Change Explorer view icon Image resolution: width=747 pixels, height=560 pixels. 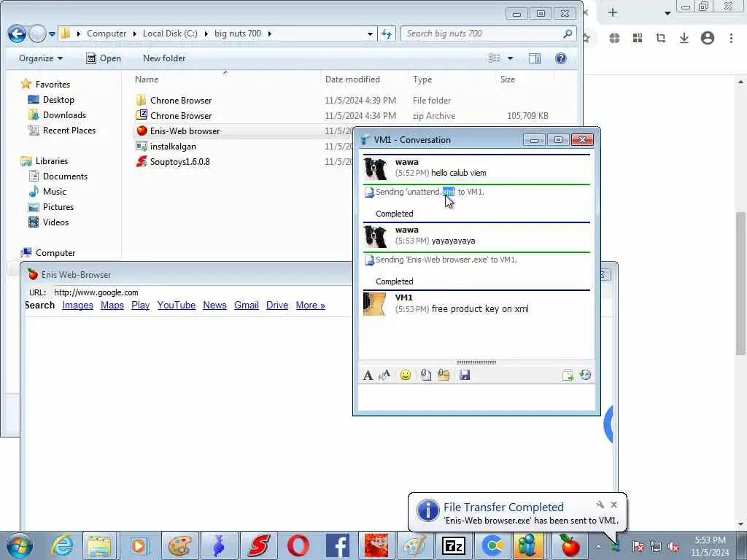click(x=495, y=58)
